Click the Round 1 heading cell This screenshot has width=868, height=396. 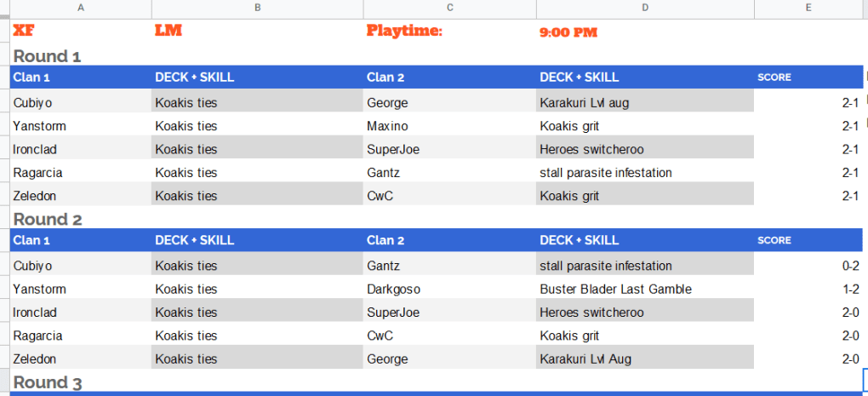pos(81,56)
